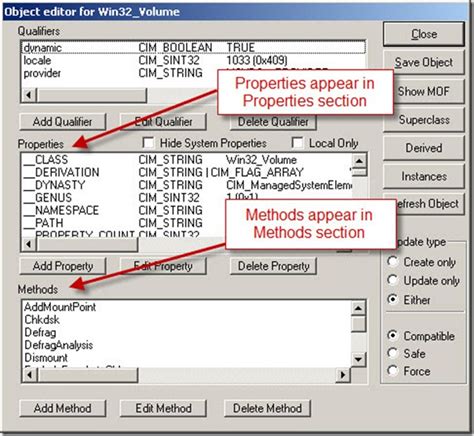This screenshot has height=436, width=474.
Task: Show Instances of the class
Action: click(x=424, y=176)
